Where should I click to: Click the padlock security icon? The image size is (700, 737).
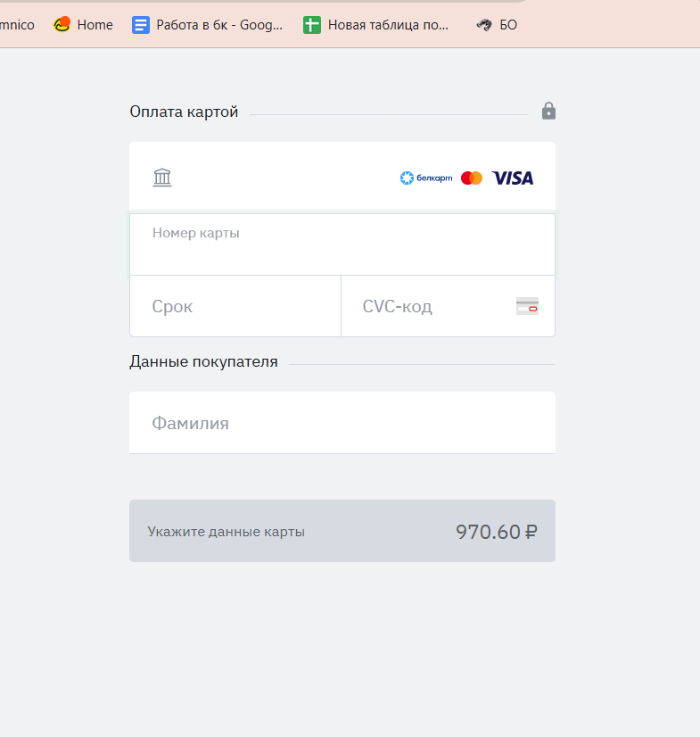548,112
